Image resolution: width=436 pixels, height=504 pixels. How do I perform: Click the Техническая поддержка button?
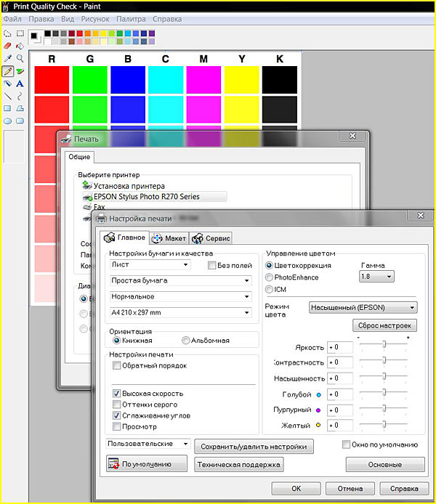(238, 465)
